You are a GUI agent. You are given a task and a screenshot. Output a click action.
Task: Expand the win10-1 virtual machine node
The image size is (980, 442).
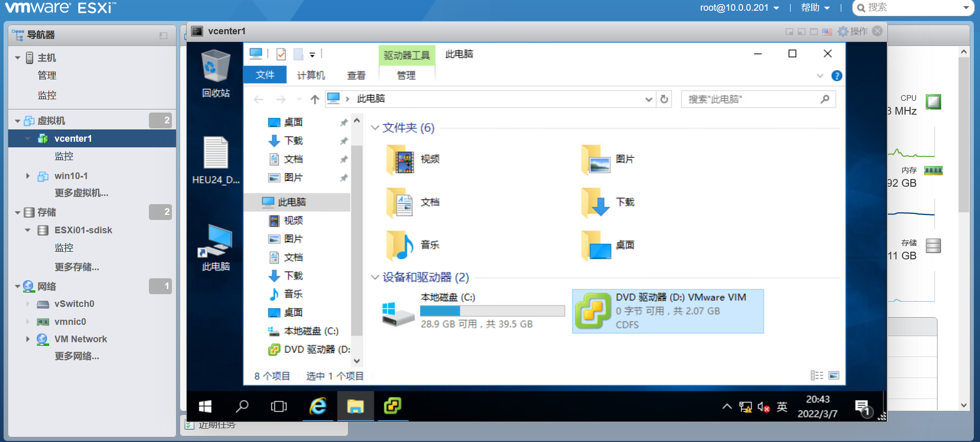(28, 176)
